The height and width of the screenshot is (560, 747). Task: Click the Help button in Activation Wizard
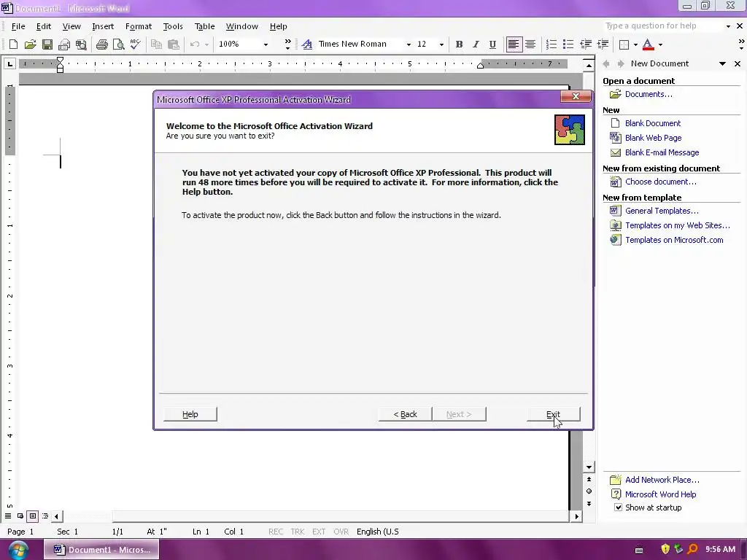click(190, 414)
